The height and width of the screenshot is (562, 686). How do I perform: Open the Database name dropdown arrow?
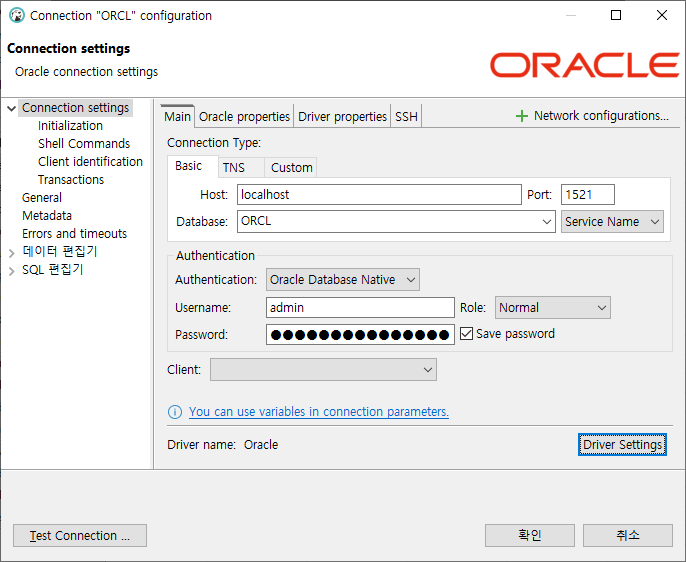click(x=546, y=222)
